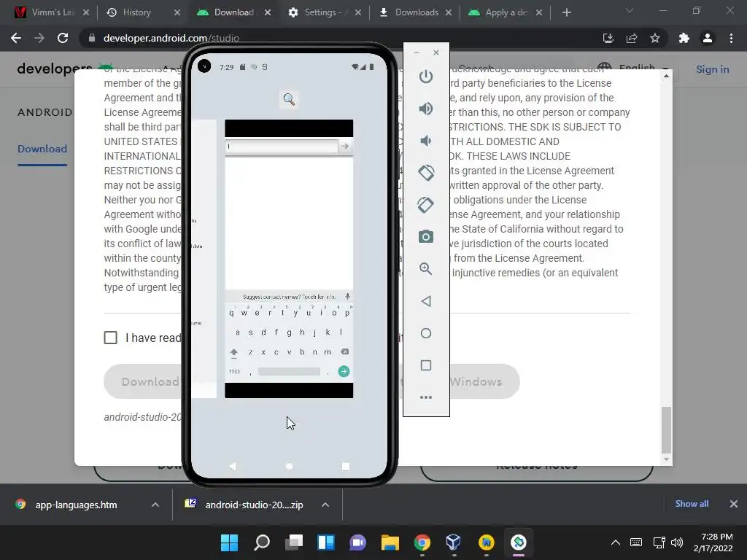
Task: Close the downloads shelf
Action: [734, 504]
